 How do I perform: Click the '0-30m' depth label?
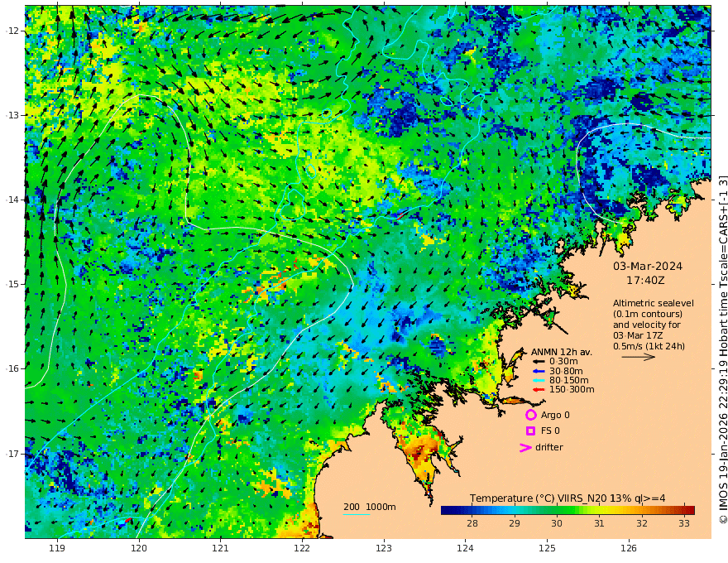[563, 362]
